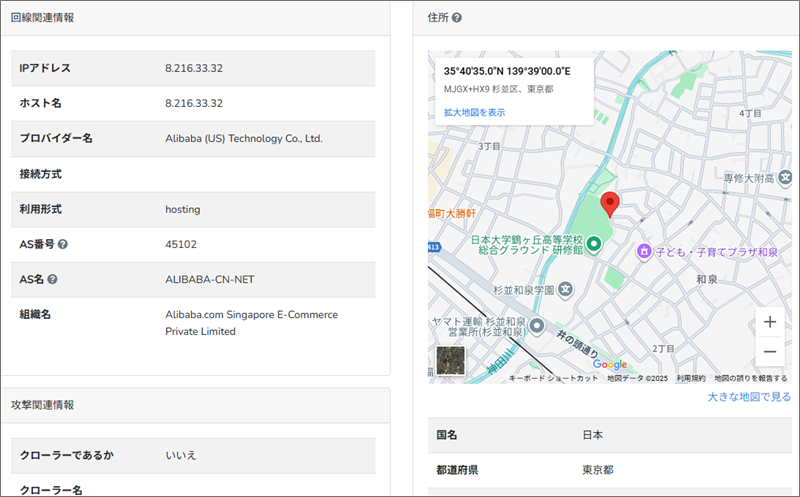Open the 拡大地図を表示 link
The image size is (800, 497).
[474, 112]
